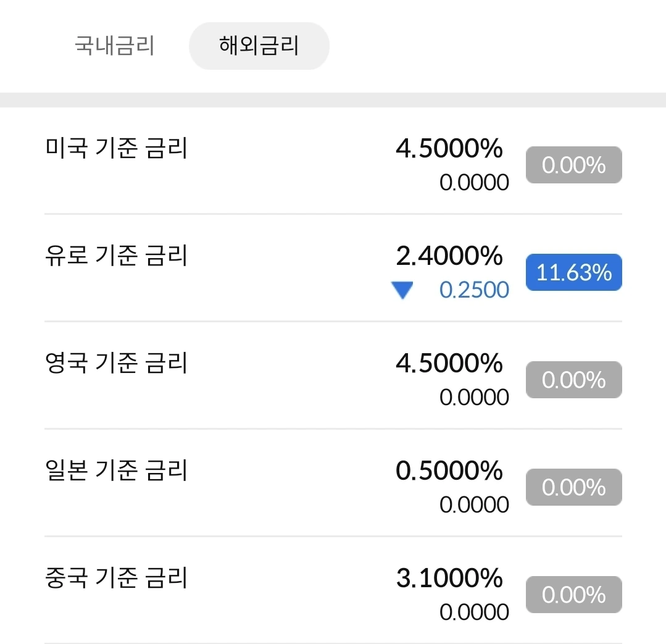The height and width of the screenshot is (644, 666).
Task: Open the 유로 기준 금리 row
Action: point(117,256)
